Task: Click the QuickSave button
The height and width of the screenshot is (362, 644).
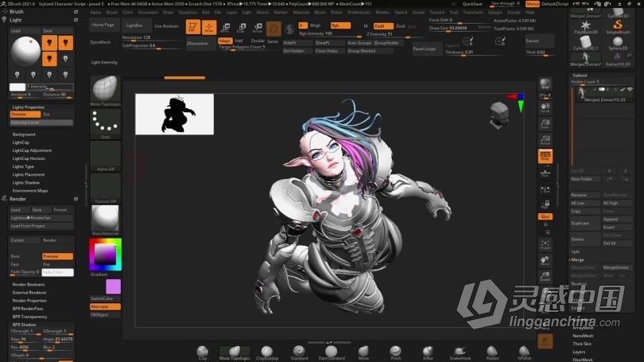Action: tap(472, 4)
